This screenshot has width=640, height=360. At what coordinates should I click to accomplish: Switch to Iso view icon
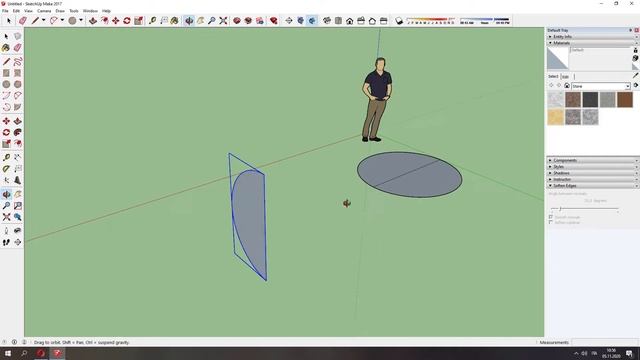327,20
